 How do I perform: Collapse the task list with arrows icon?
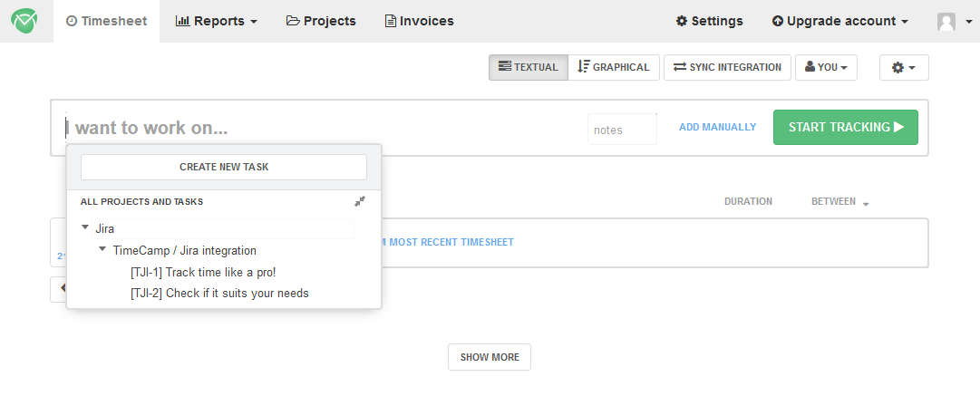(359, 201)
